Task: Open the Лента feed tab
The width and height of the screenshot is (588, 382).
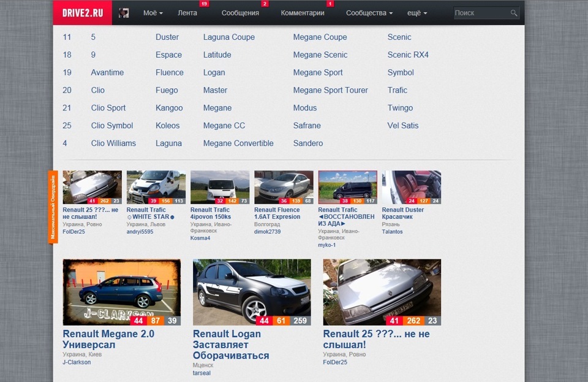Action: [x=187, y=13]
